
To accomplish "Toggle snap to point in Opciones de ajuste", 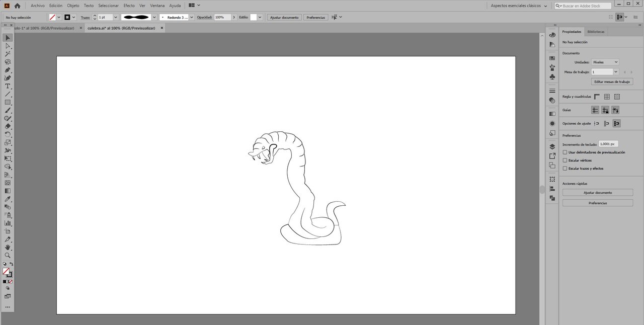I will (x=597, y=123).
